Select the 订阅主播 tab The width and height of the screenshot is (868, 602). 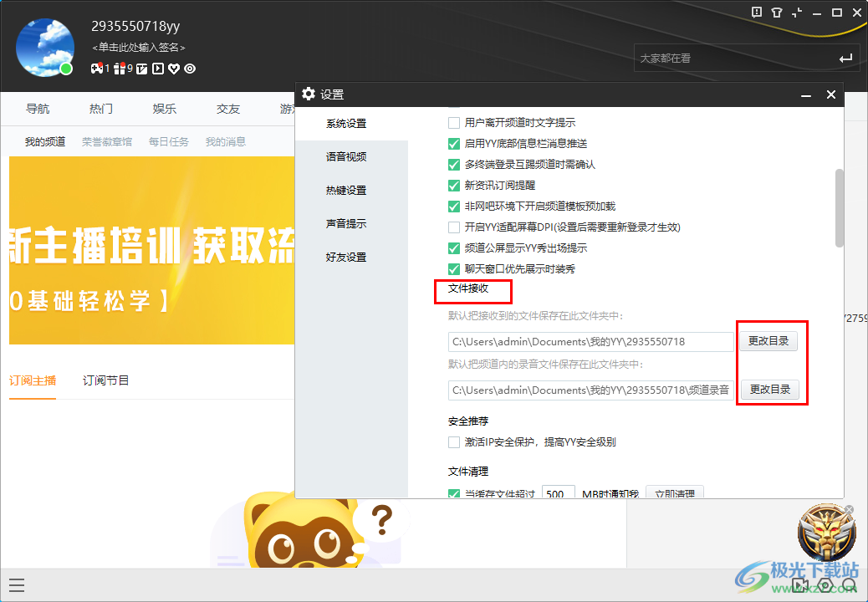[33, 380]
